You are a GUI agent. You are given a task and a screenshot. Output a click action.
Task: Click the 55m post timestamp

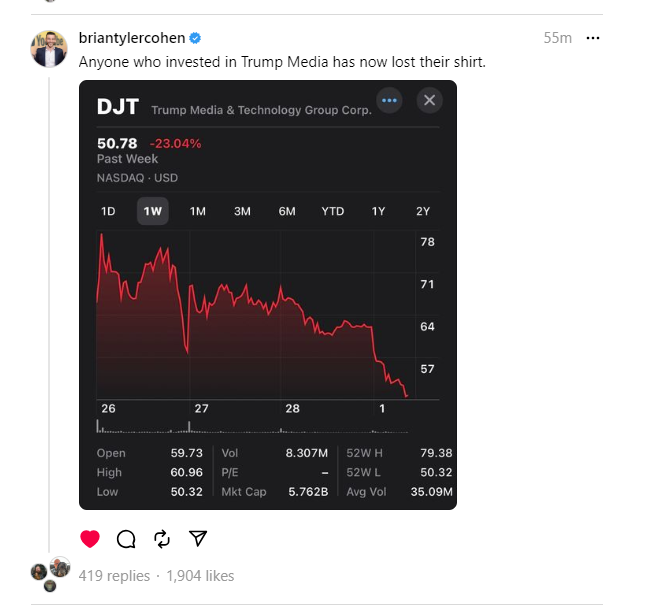point(557,38)
